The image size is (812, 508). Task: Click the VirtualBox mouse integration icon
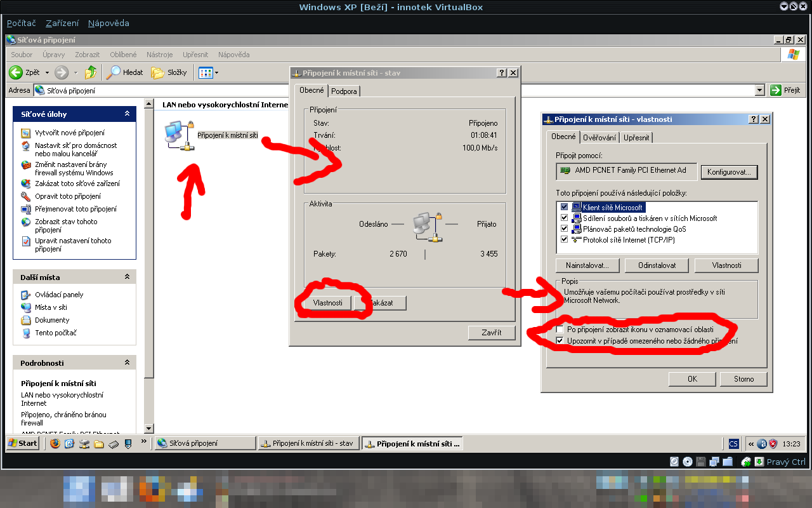pos(747,462)
